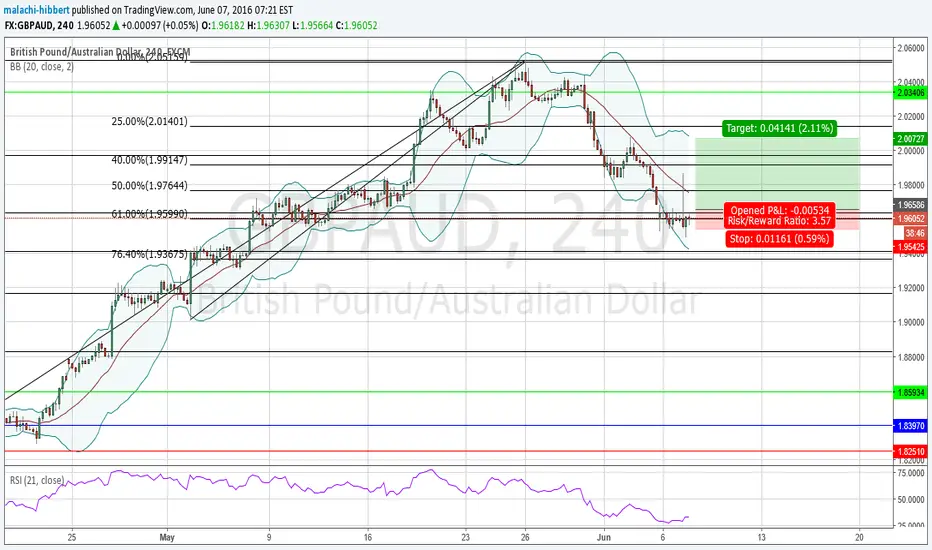The width and height of the screenshot is (932, 550).
Task: Select the 61.00%(1.95990) Fibonacci label
Action: pos(149,213)
